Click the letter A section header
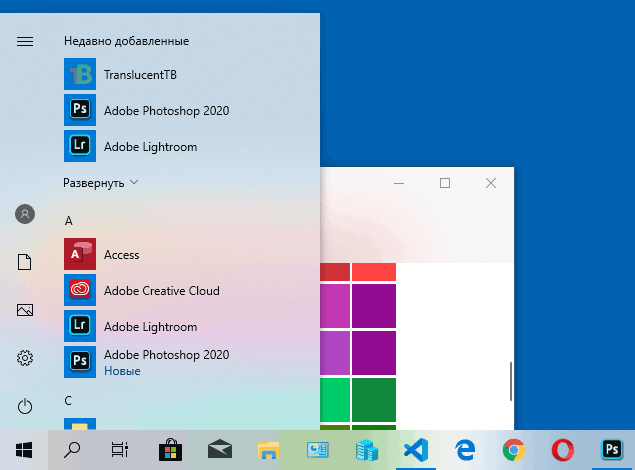This screenshot has height=470, width=635. click(x=69, y=220)
